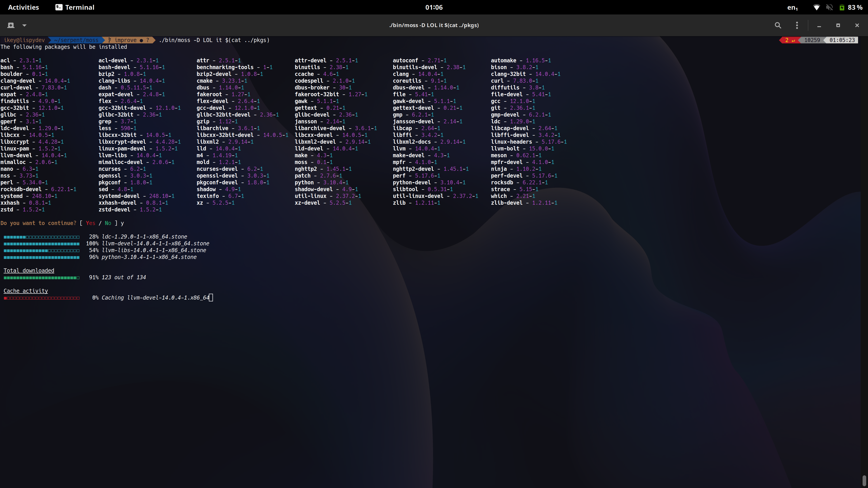Click the 'which' package entry
868x488 pixels.
pos(513,196)
